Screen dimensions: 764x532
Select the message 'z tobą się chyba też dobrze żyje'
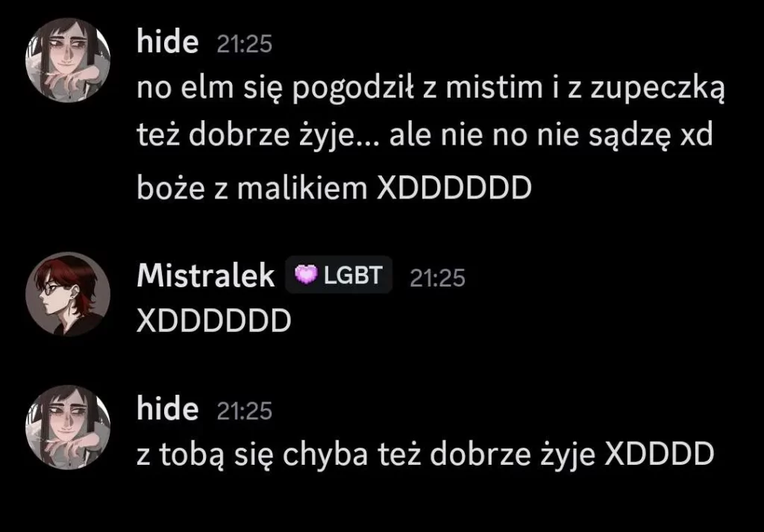[425, 455]
